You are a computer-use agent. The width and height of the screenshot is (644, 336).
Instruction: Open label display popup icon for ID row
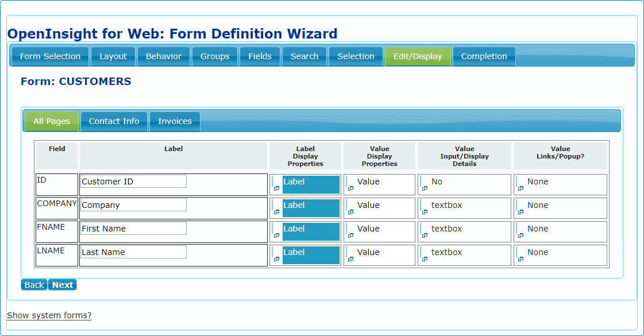276,188
